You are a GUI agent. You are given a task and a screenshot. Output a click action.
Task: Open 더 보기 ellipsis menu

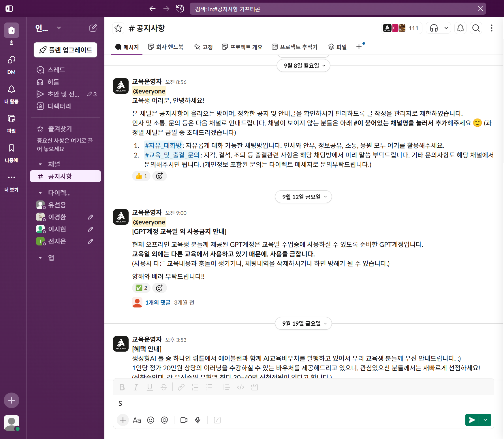pos(12,182)
